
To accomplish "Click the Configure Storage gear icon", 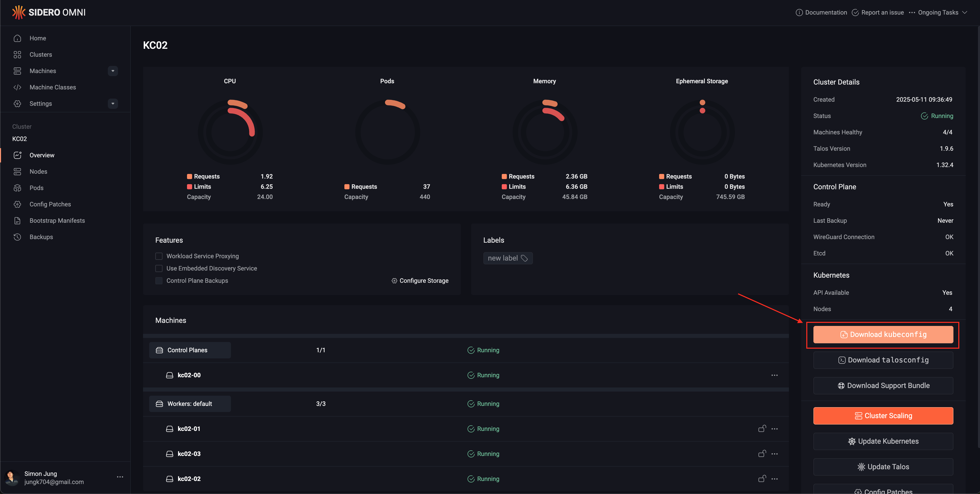I will (394, 281).
